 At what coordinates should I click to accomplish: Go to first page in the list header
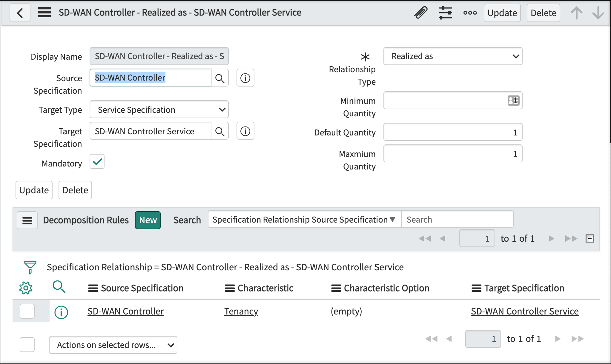[425, 238]
